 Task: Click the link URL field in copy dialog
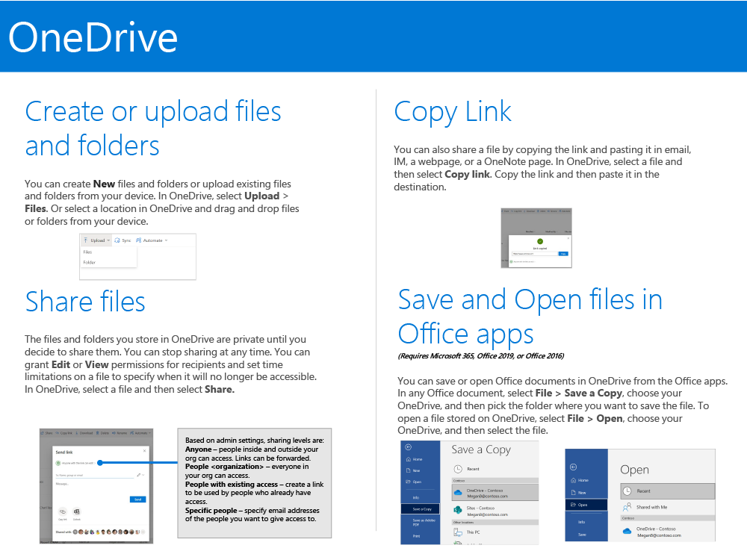(x=535, y=254)
